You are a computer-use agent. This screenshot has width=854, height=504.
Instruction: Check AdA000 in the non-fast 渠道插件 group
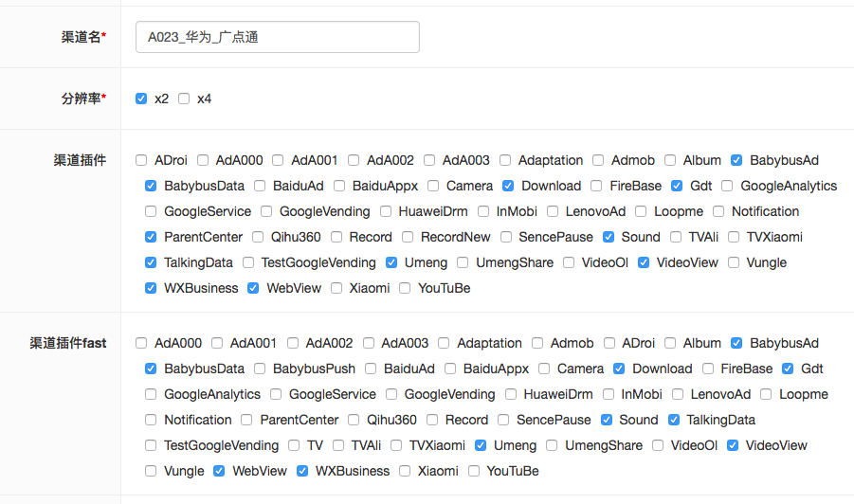[x=203, y=160]
